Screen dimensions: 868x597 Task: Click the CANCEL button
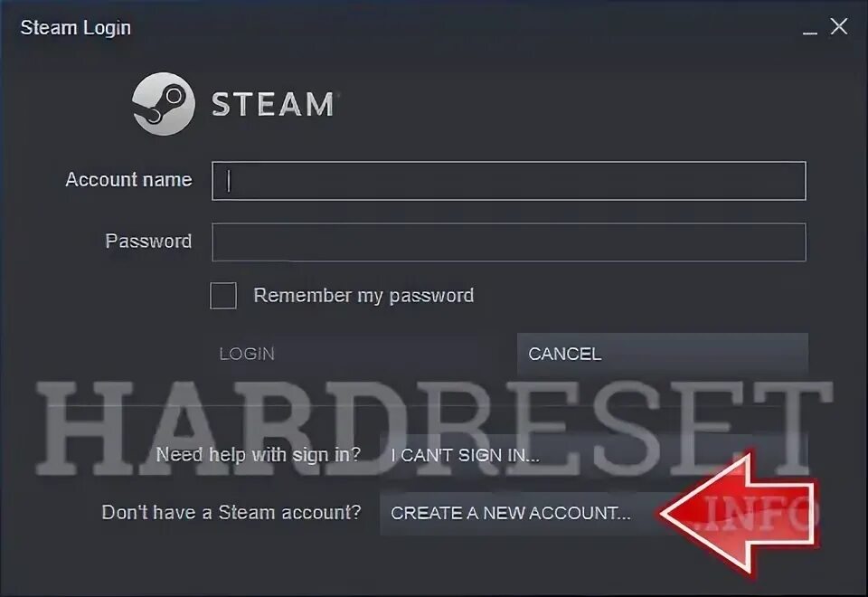click(x=663, y=354)
